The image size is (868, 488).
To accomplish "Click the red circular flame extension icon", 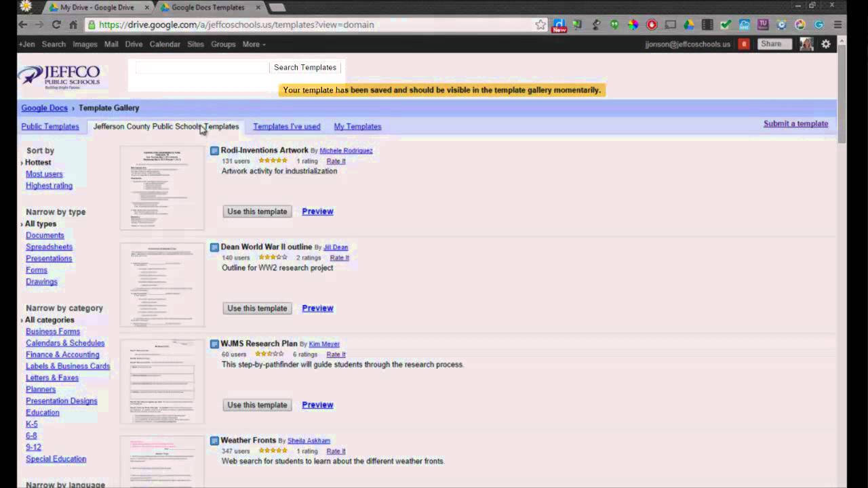I will click(652, 24).
